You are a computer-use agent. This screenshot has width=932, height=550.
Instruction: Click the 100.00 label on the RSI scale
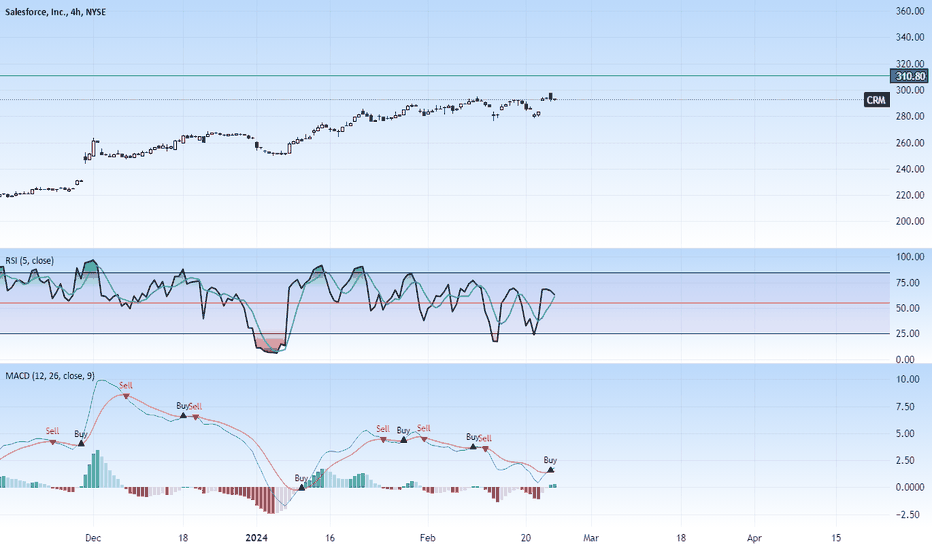point(910,257)
